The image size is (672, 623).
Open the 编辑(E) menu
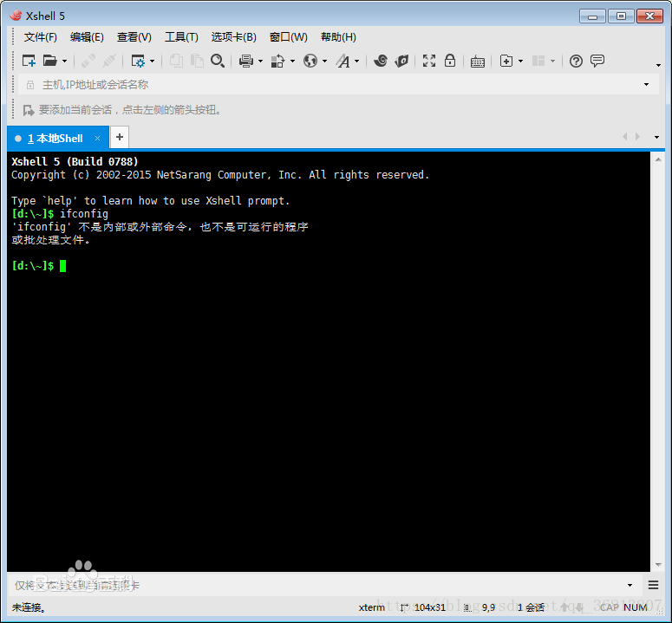(87, 37)
